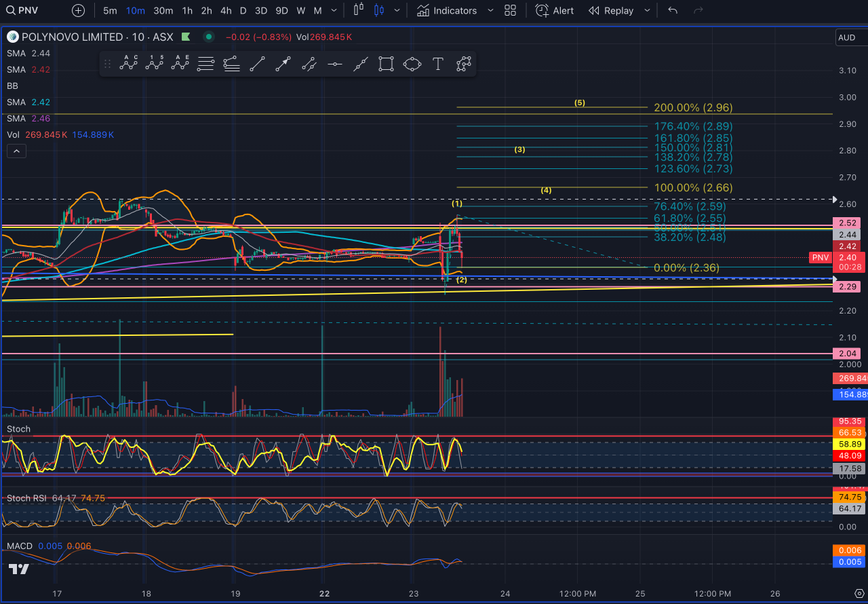Click the POLYNOVO LIMITED chart title

[73, 37]
